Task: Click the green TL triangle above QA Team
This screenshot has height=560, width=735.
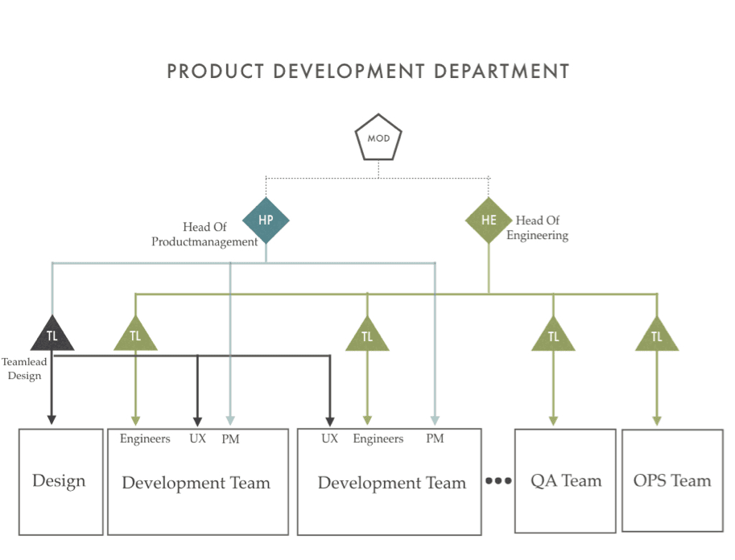Action: point(553,334)
